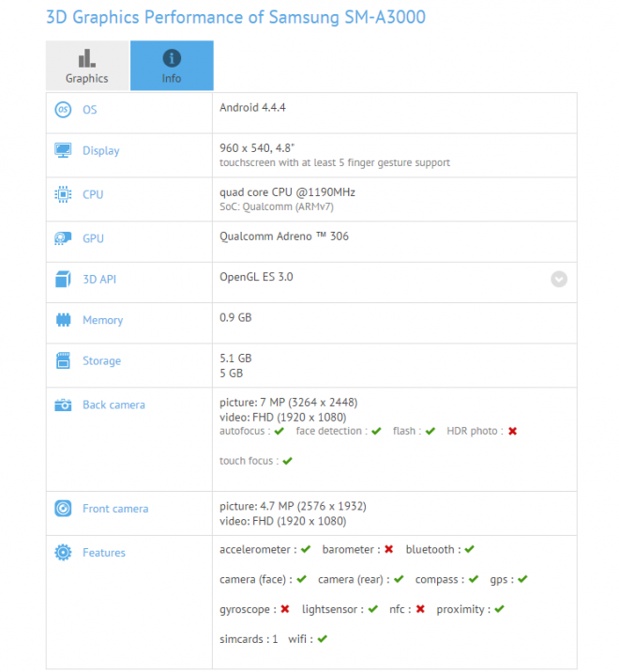This screenshot has height=672, width=619.
Task: Select the 5.1 GB storage value
Action: coord(235,359)
